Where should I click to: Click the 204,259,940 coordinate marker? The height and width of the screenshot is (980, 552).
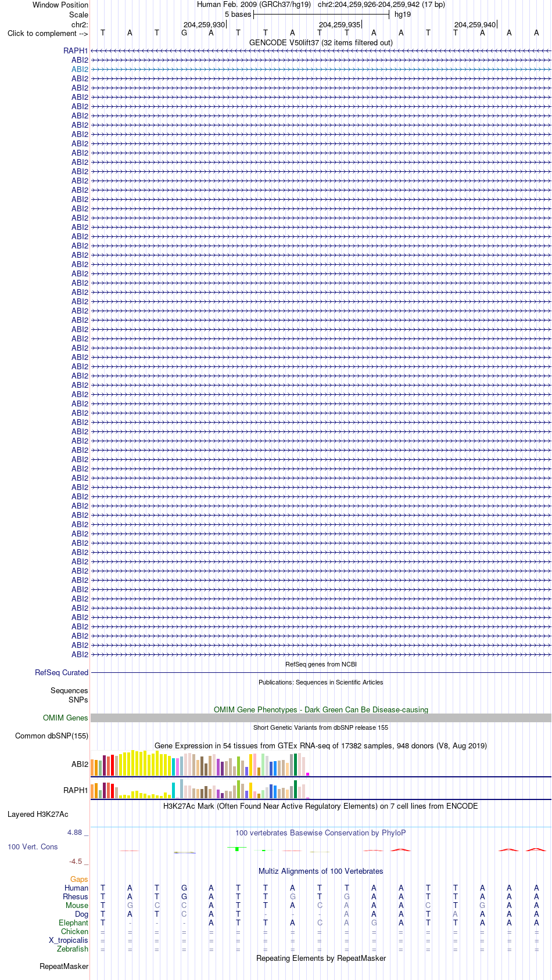475,24
